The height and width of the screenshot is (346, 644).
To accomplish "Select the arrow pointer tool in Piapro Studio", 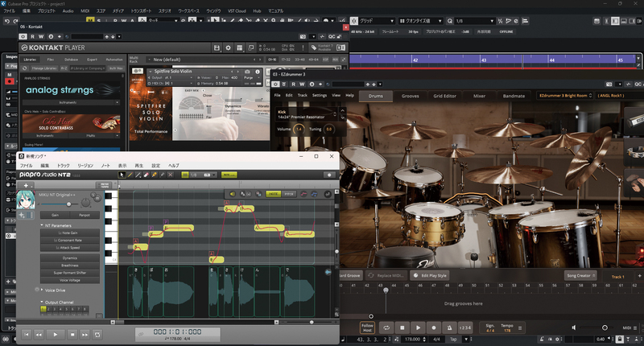I will coord(122,175).
